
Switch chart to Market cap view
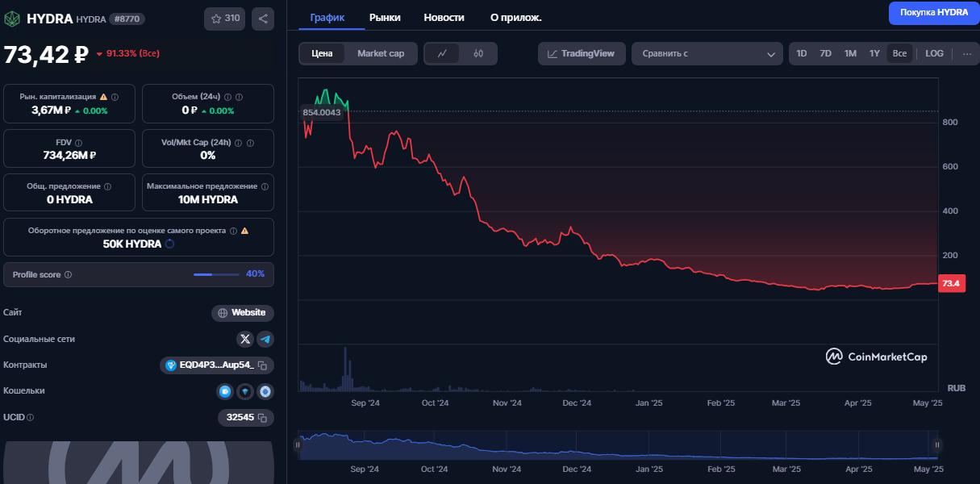pyautogui.click(x=381, y=54)
